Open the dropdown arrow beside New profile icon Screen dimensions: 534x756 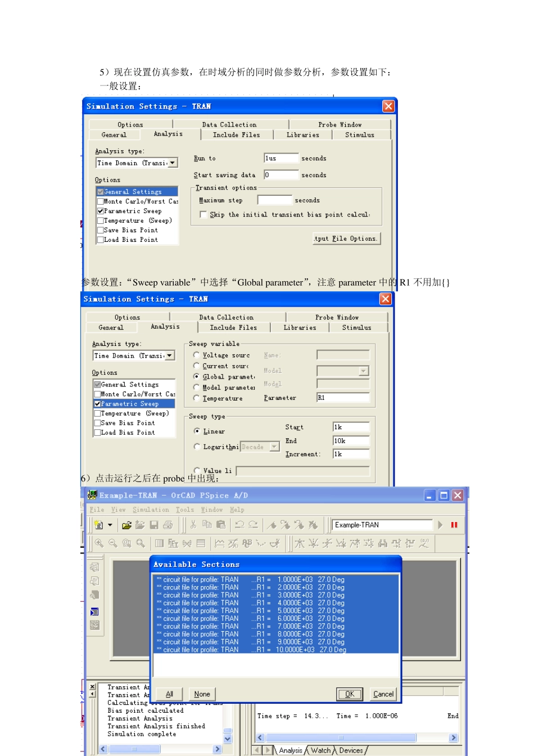coord(110,525)
